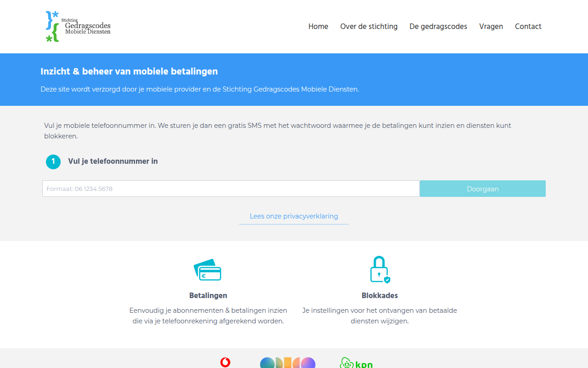588x368 pixels.
Task: Go to De gedragscodes menu item
Action: click(x=438, y=27)
